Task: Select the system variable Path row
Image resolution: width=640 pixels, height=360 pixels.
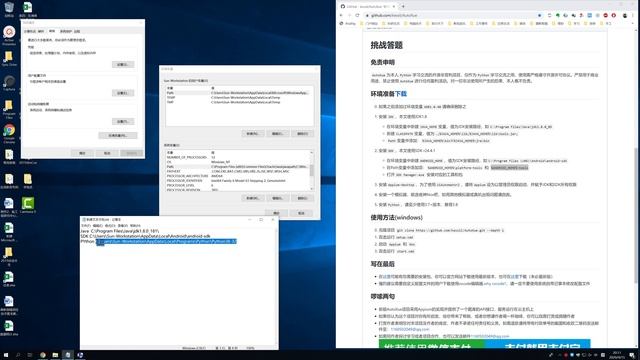Action: (238, 167)
